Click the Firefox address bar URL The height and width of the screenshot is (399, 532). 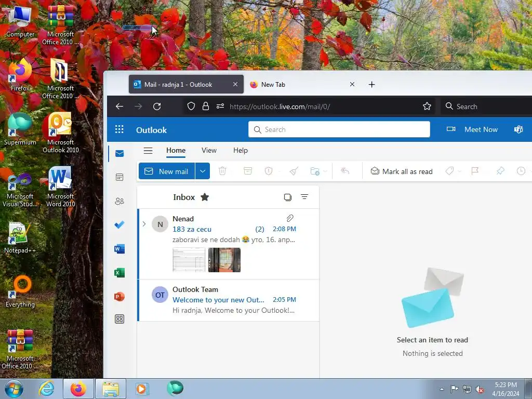tap(280, 107)
